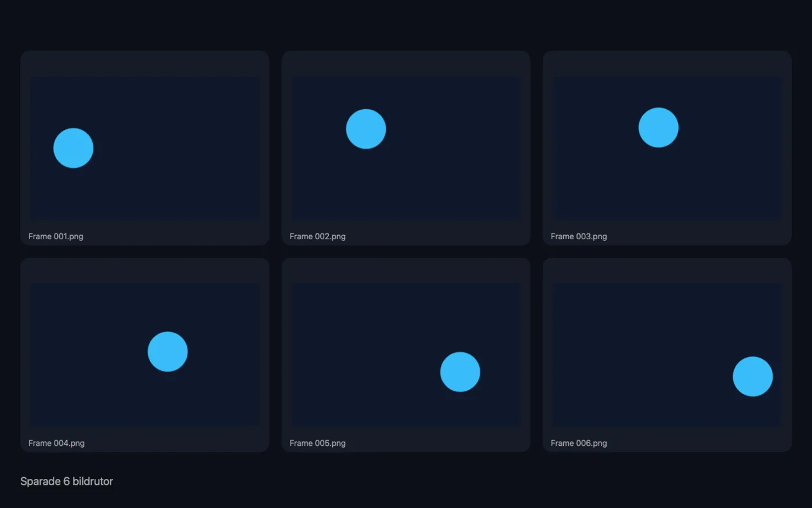View the Frame 006.png thumbnail
812x508 pixels.
point(667,355)
